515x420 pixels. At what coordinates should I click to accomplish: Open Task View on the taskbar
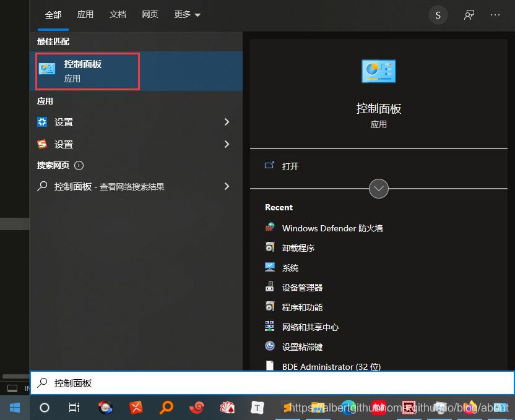click(74, 408)
